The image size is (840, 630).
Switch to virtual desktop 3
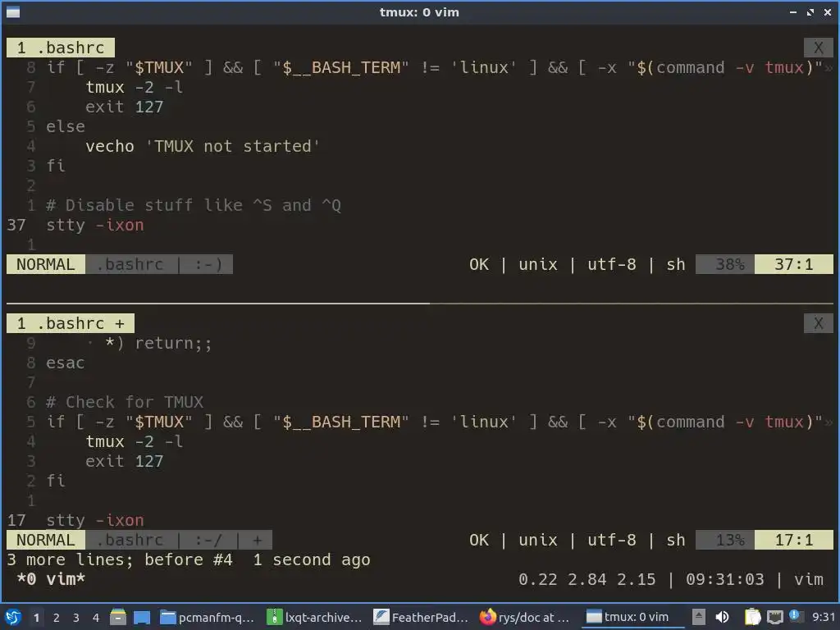tap(76, 618)
